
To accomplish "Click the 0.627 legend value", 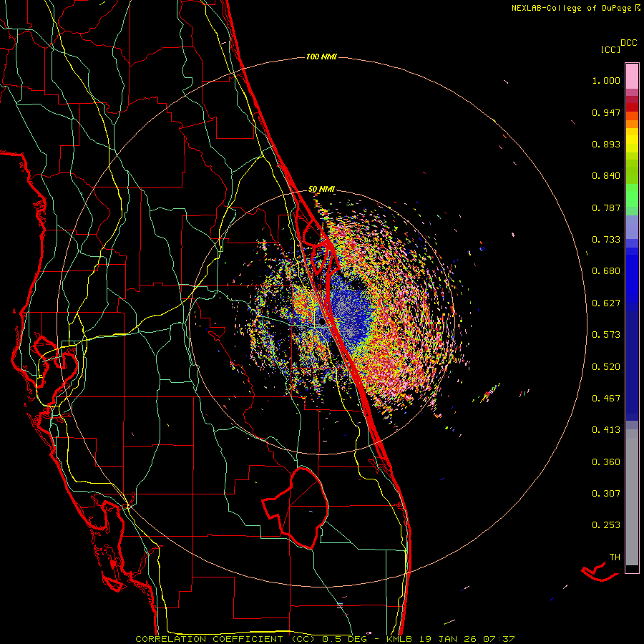I will 606,303.
